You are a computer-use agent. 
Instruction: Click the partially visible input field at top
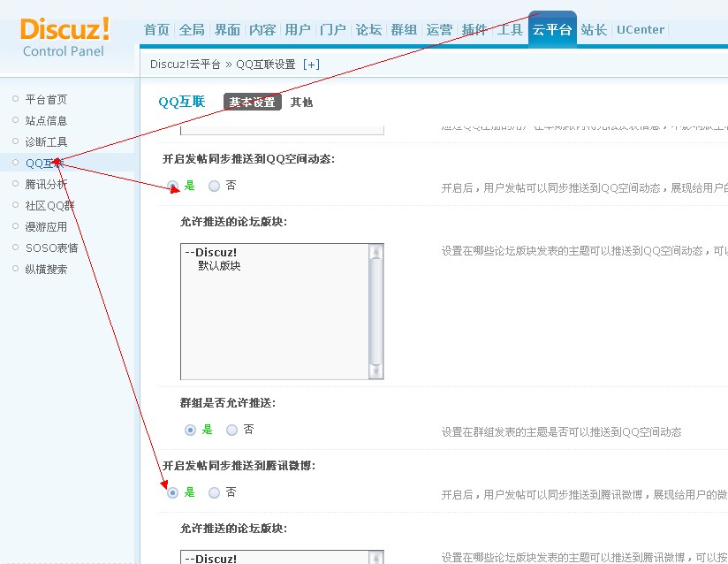[283, 130]
